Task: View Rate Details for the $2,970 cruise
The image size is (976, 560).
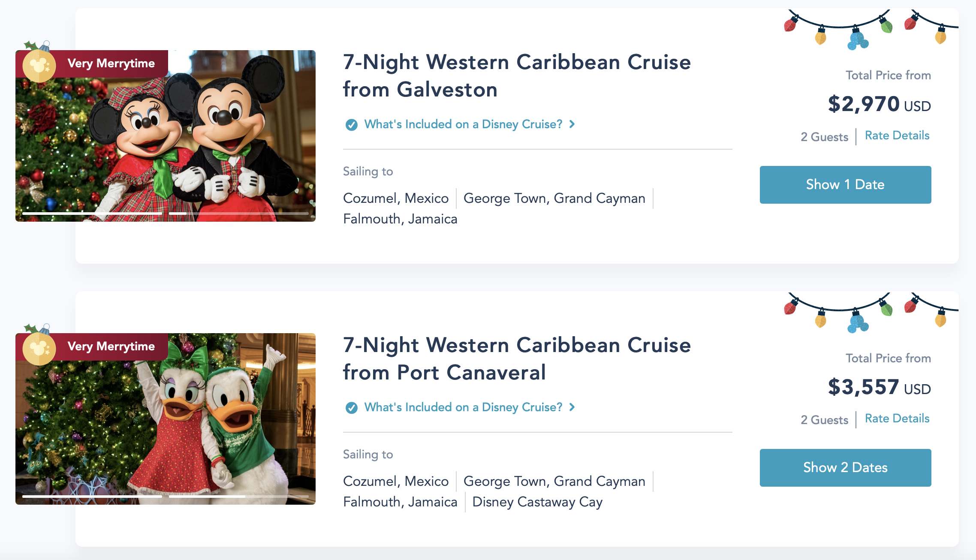Action: click(x=897, y=135)
